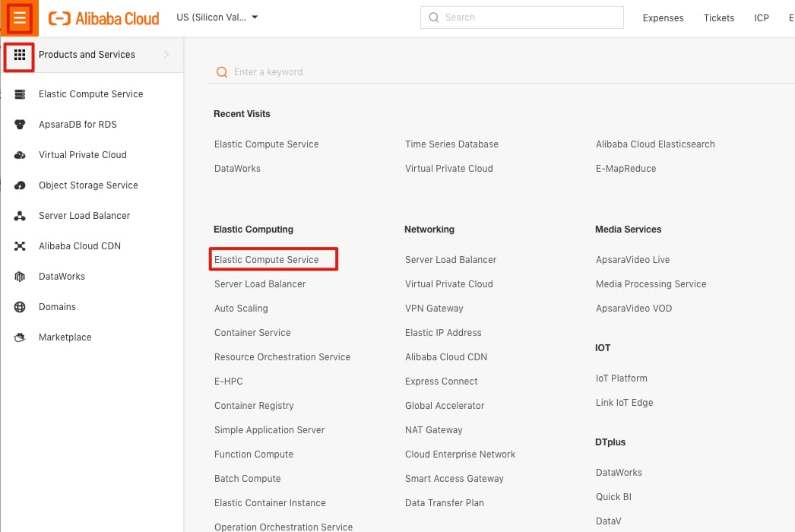Viewport: 795px width, 532px height.
Task: Click the Server Load Balancer sidebar icon
Action: [20, 216]
